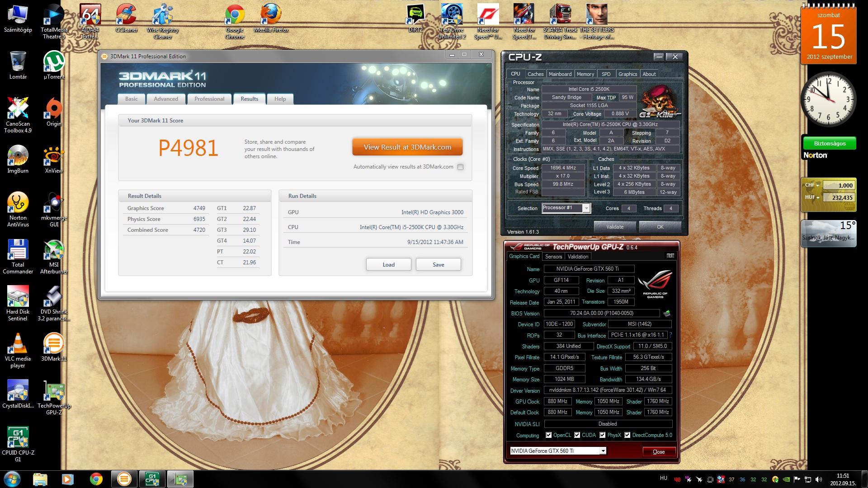
Task: Launch MSI Afterburner shortcut
Action: click(x=54, y=257)
